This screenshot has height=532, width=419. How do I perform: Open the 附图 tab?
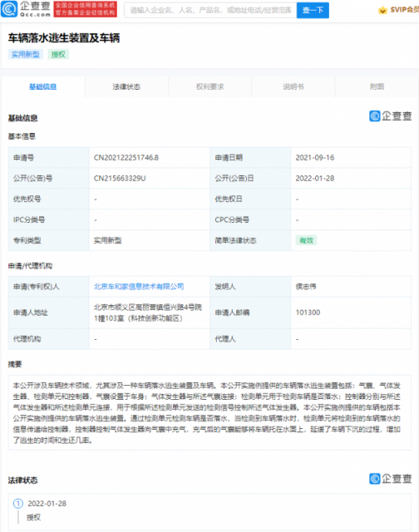pyautogui.click(x=377, y=86)
